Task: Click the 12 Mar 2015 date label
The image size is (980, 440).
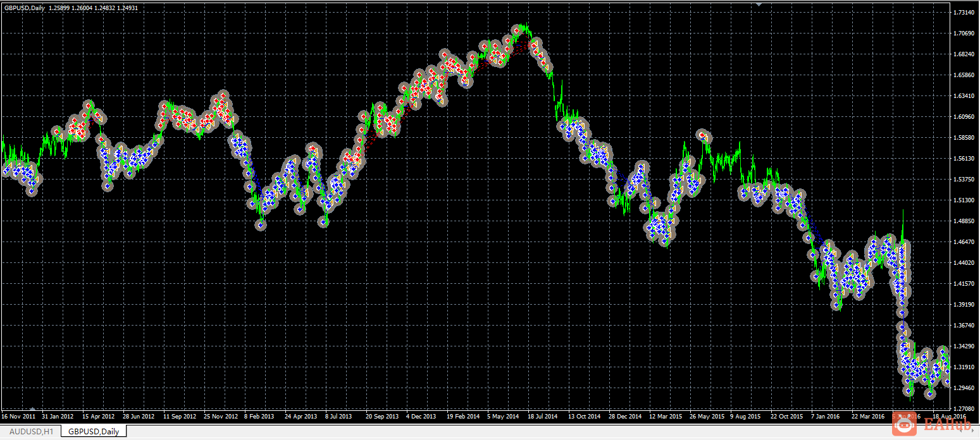Action: pos(666,417)
